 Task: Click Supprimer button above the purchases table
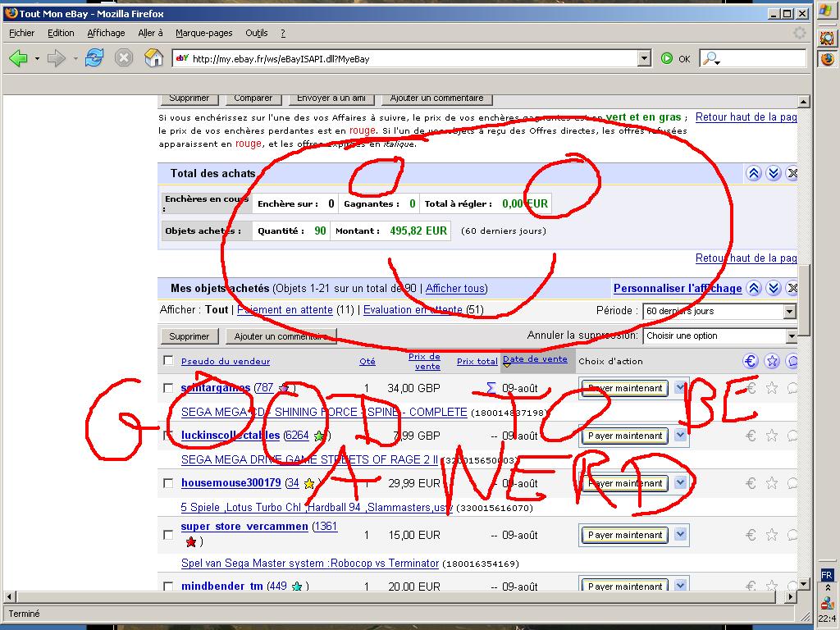point(189,336)
